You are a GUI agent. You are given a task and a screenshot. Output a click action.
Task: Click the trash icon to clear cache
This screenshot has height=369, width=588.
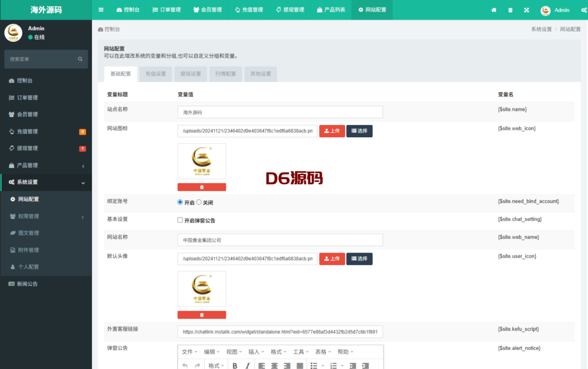(x=510, y=10)
